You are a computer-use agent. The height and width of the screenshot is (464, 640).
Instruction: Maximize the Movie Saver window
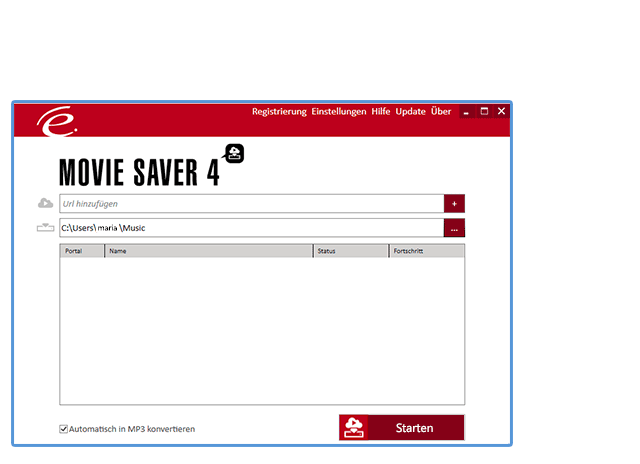click(x=484, y=111)
